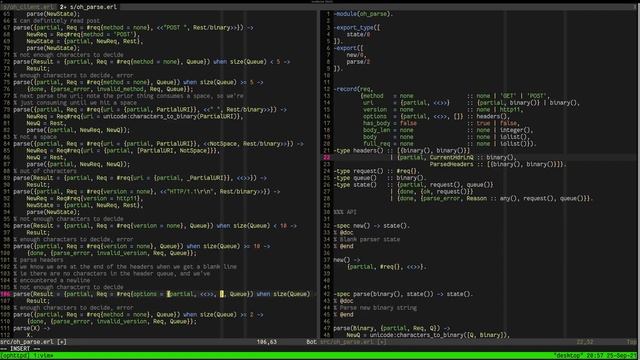Click 'parse/2' in the export list
The height and width of the screenshot is (360, 640).
[x=358, y=62]
